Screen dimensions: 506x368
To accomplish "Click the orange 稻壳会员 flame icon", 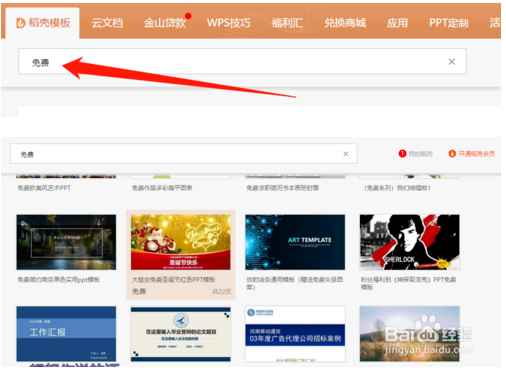I will click(452, 153).
